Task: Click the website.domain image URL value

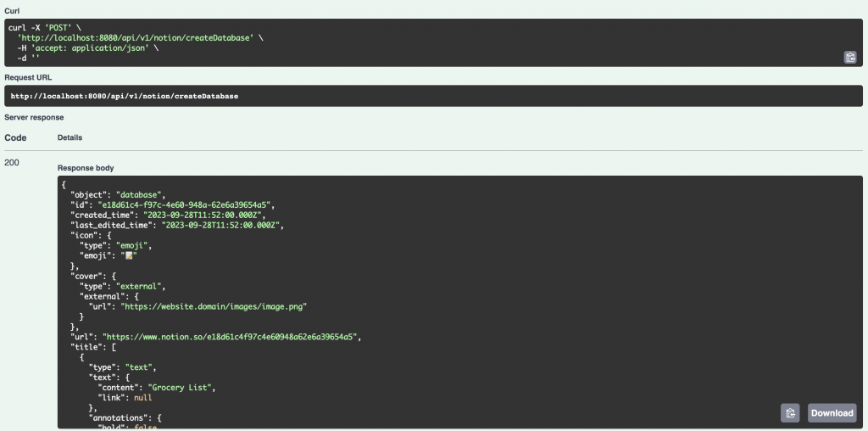Action: [x=214, y=306]
